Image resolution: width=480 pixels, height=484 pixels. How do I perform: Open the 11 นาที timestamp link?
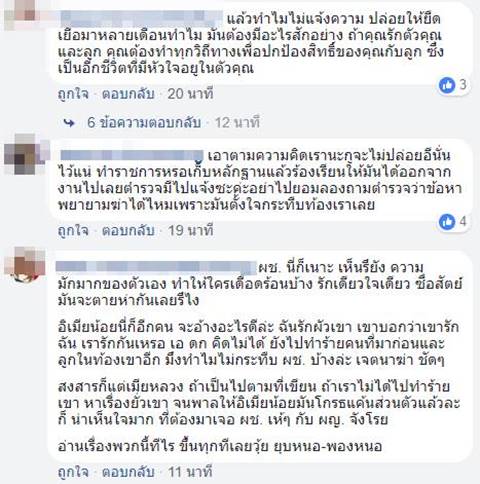point(190,472)
